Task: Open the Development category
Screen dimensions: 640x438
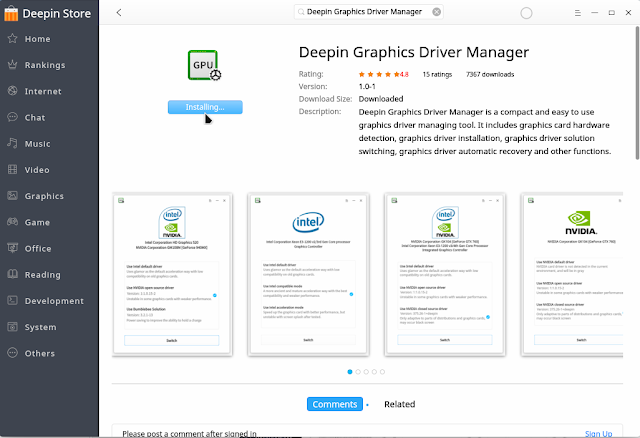Action: [x=54, y=301]
